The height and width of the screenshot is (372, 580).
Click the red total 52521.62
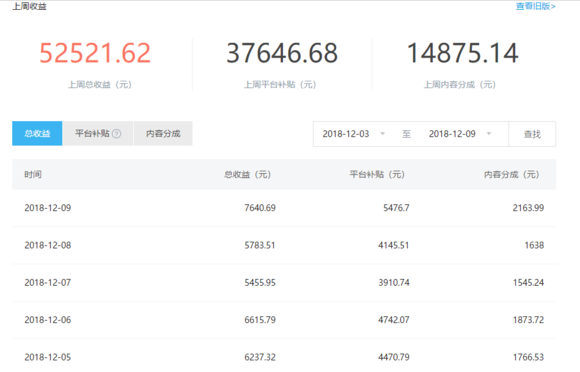point(95,53)
